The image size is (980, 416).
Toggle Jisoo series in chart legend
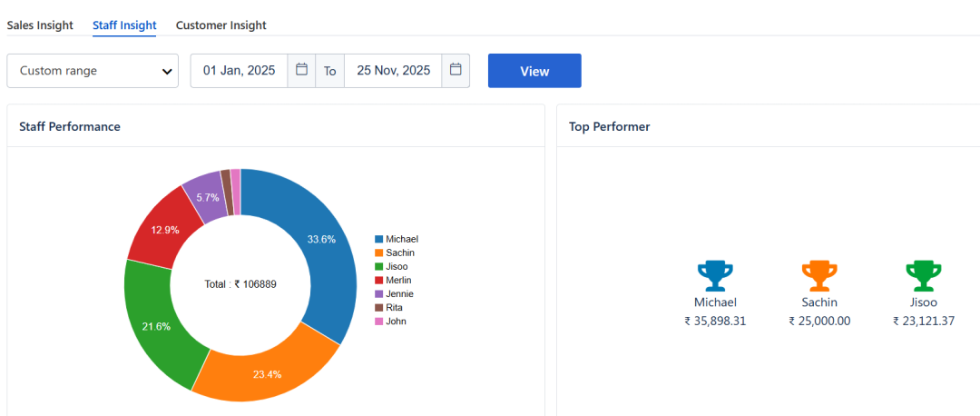[397, 266]
